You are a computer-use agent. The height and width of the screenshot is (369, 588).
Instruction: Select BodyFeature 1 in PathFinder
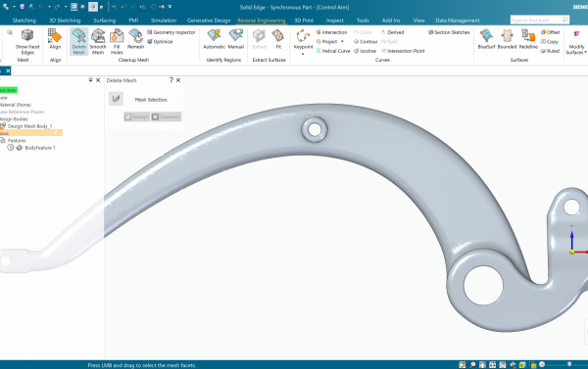click(40, 148)
